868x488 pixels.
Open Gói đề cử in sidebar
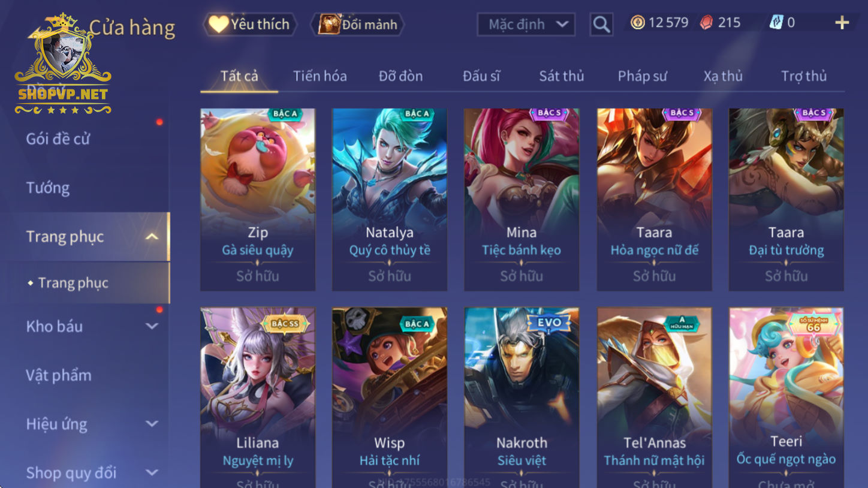pos(58,138)
